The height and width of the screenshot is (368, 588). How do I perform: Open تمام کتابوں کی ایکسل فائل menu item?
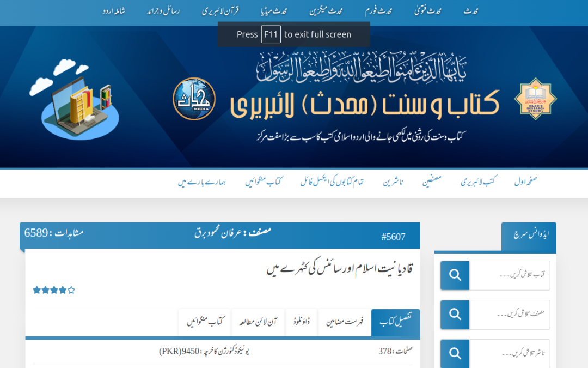332,182
